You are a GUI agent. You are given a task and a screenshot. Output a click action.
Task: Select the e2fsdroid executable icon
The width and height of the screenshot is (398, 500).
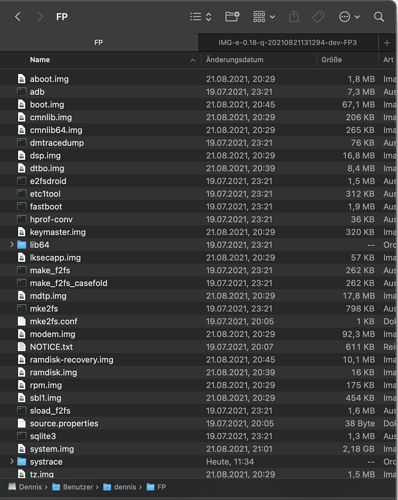click(x=22, y=181)
